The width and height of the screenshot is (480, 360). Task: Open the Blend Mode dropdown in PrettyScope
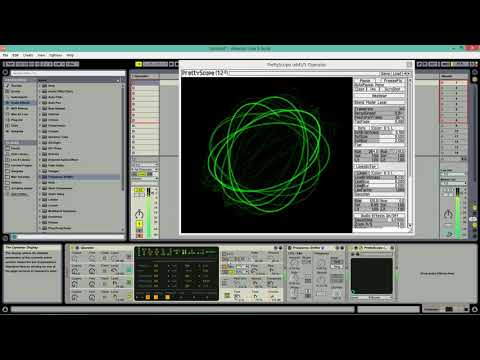379,102
